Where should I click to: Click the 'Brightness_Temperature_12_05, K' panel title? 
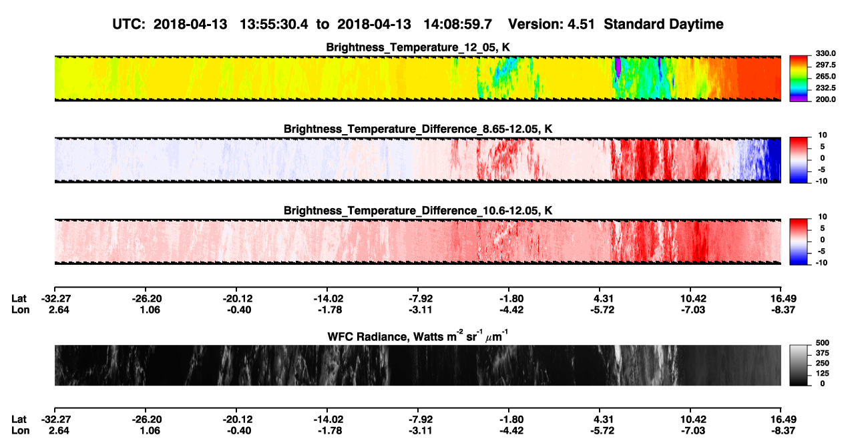tap(418, 47)
